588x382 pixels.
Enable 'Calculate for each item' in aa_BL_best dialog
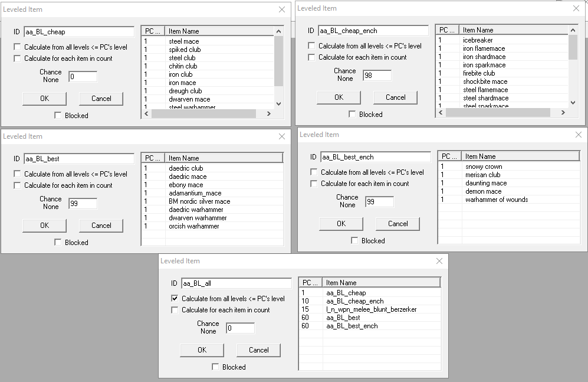[17, 185]
